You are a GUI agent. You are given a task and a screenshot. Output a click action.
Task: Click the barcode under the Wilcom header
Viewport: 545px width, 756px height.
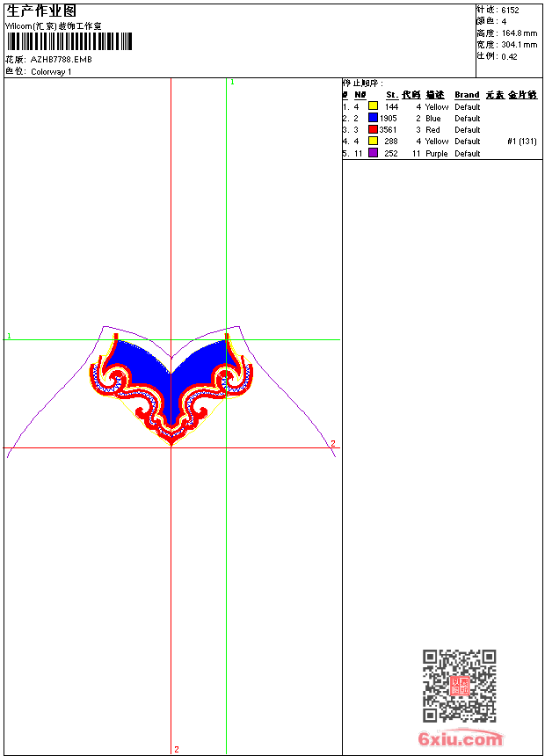[x=69, y=42]
